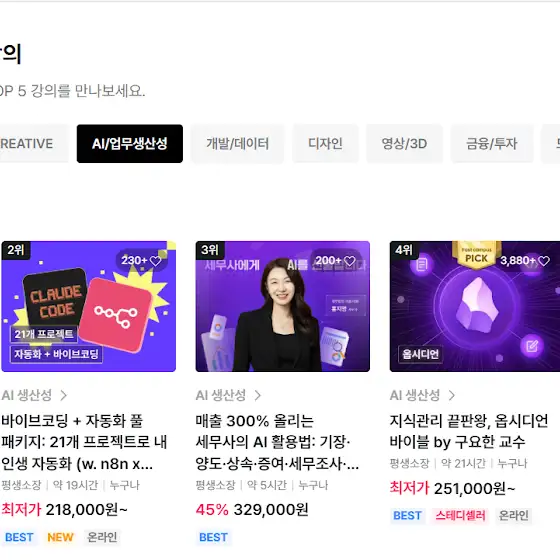Favorite the 옵시디언 course via heart icon
Image resolution: width=560 pixels, height=560 pixels.
544,261
